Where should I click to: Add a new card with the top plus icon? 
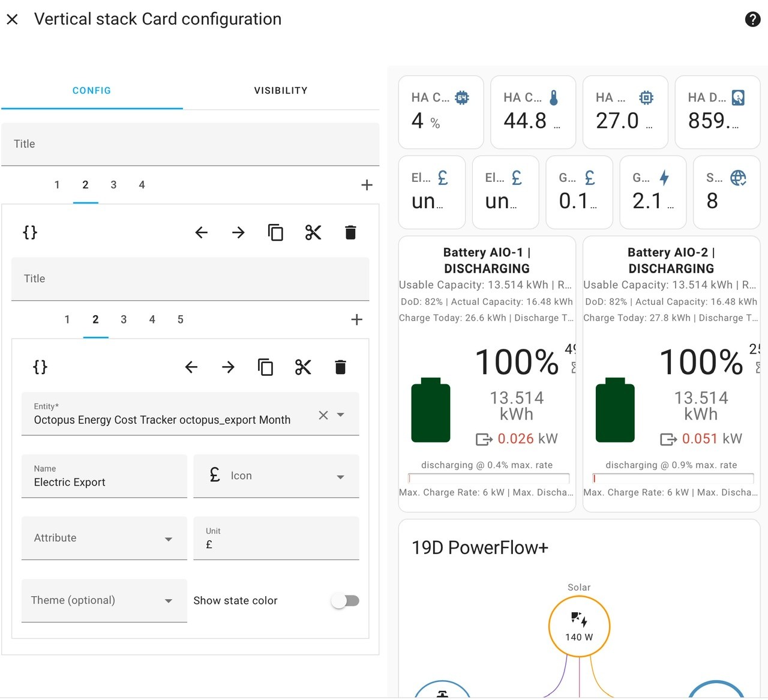tap(367, 185)
